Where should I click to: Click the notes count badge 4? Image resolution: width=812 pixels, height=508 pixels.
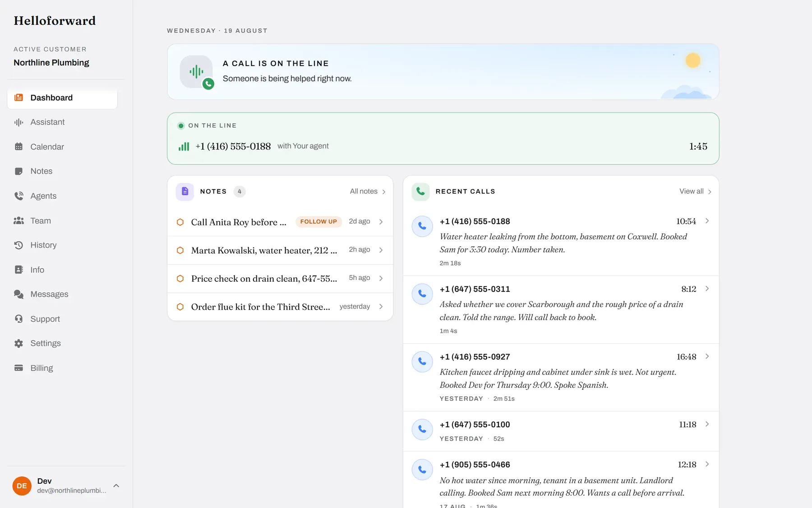click(240, 191)
